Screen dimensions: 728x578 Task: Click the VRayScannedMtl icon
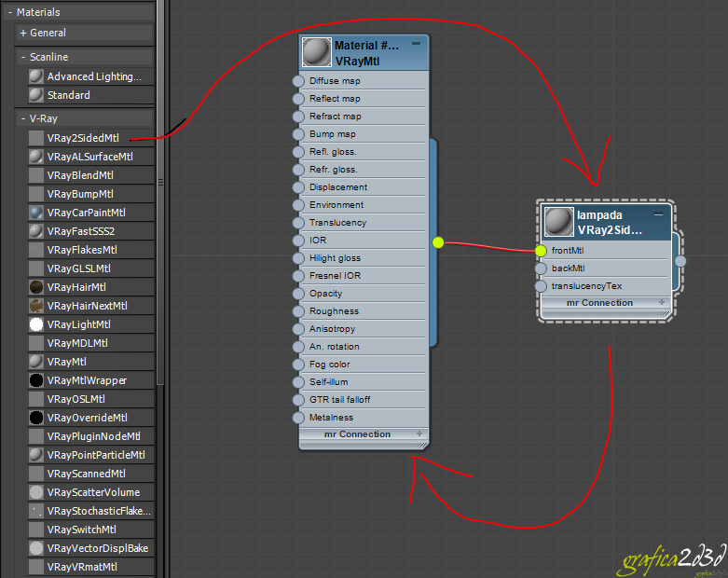pos(36,474)
